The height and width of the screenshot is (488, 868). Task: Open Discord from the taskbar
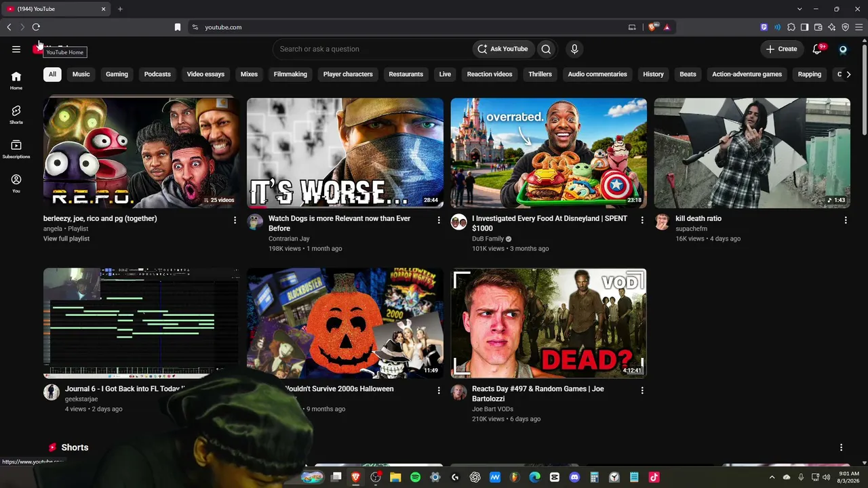[x=574, y=477]
